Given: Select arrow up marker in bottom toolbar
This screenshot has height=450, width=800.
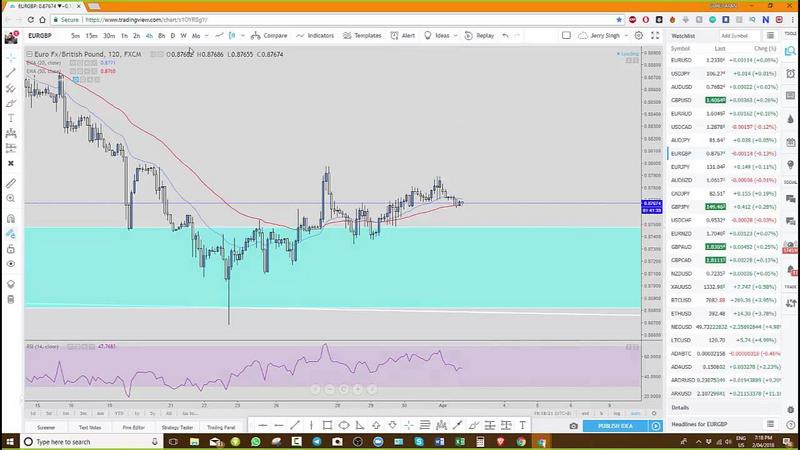Looking at the screenshot, I should (x=376, y=425).
